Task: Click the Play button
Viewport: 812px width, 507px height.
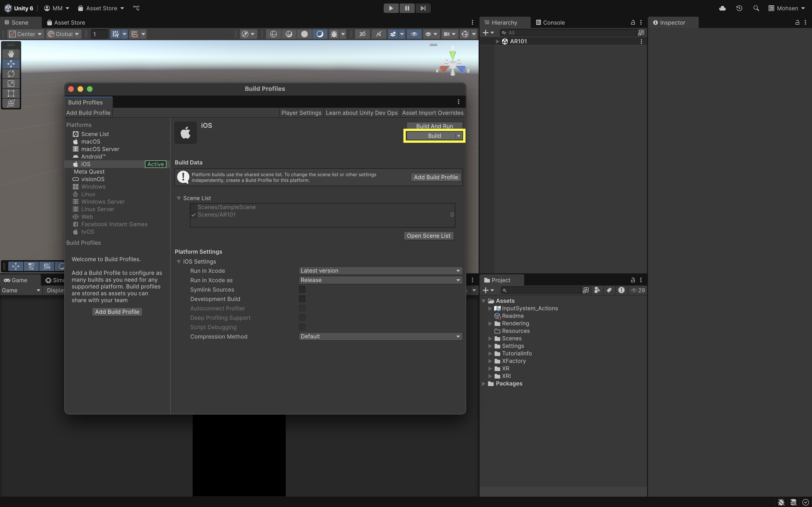Action: click(x=391, y=8)
